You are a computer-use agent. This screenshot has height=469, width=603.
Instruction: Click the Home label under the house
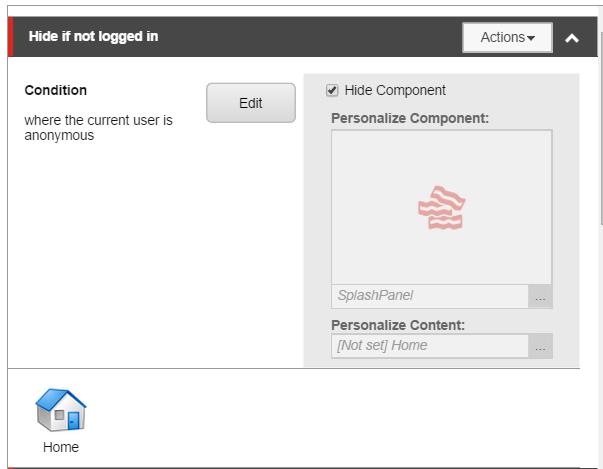[61, 447]
